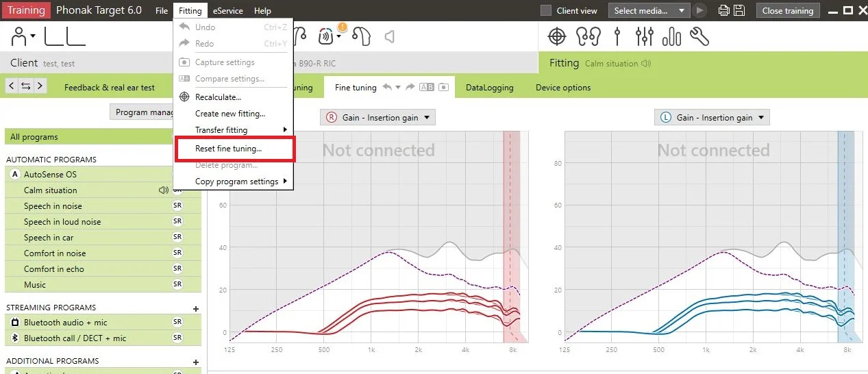
Task: Click the AB compare icon on Fine tuning tab
Action: click(427, 87)
